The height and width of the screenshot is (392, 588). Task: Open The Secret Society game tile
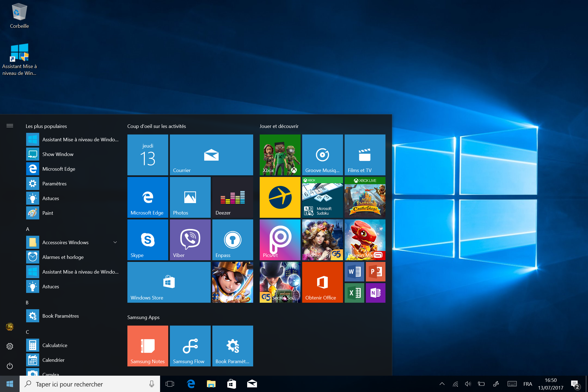280,282
